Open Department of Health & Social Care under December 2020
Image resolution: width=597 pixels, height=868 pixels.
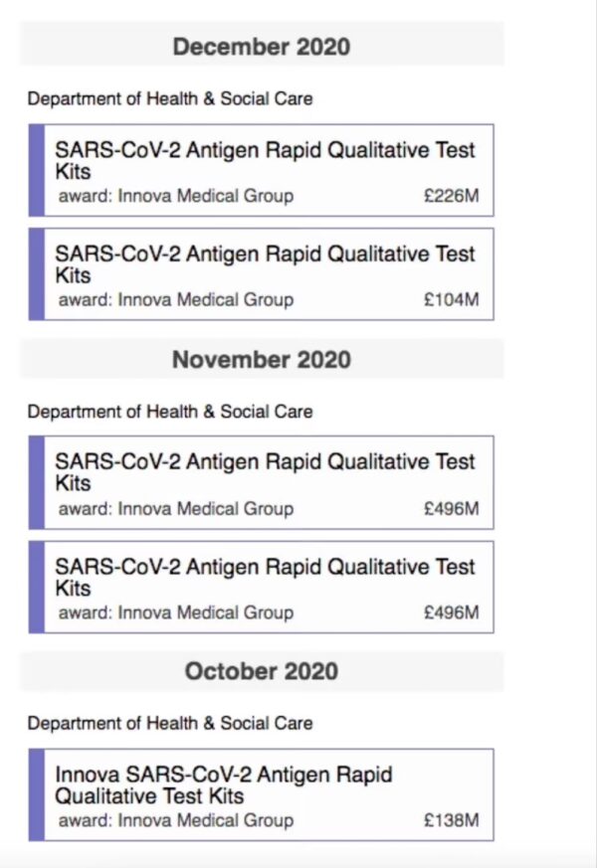pyautogui.click(x=170, y=98)
